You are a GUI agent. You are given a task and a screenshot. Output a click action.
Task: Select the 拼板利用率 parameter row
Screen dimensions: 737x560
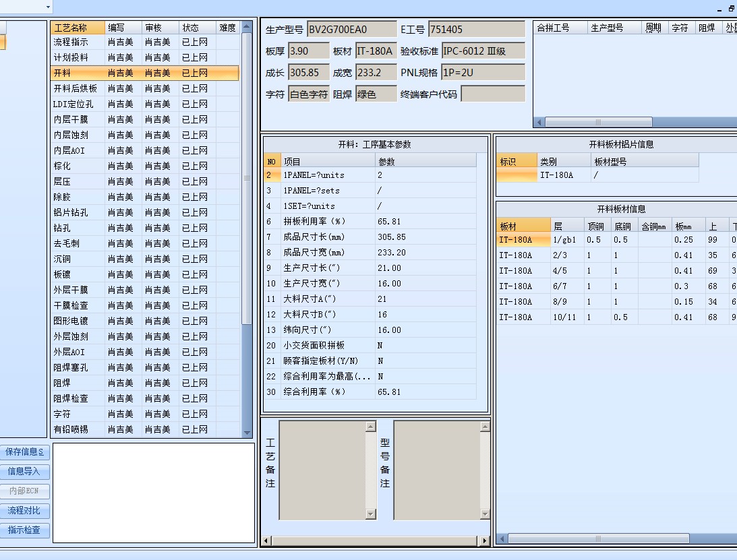coord(370,222)
